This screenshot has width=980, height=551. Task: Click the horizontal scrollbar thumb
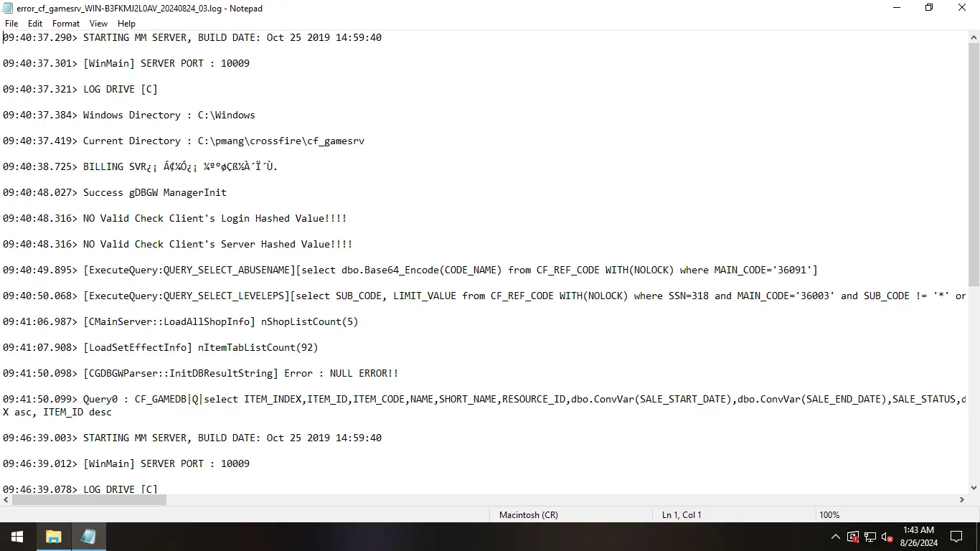point(89,500)
